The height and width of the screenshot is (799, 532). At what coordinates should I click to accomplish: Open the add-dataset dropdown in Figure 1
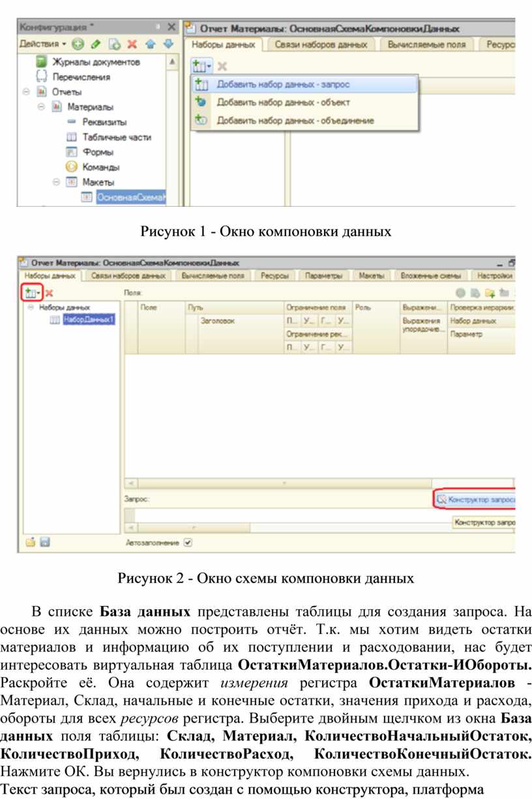pos(202,66)
